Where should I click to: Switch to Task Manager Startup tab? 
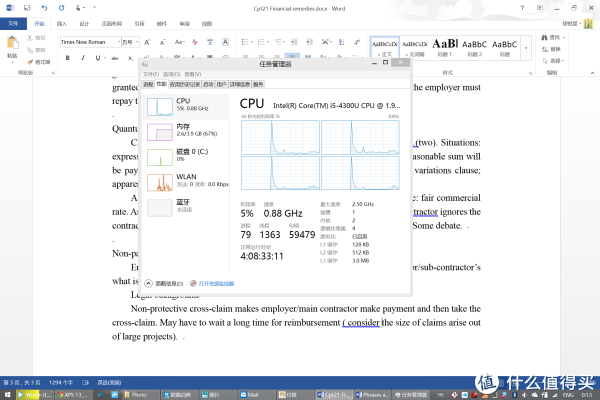pyautogui.click(x=208, y=84)
